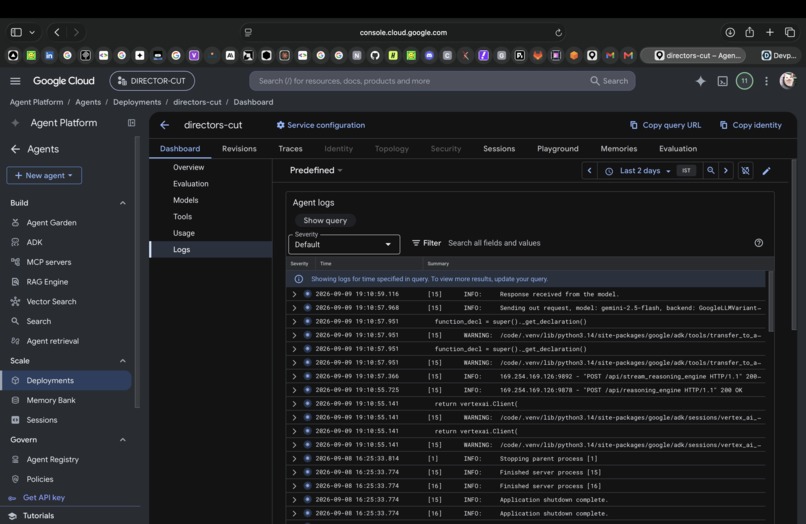The width and height of the screenshot is (806, 524).
Task: Switch to the Memories tab
Action: [x=618, y=149]
